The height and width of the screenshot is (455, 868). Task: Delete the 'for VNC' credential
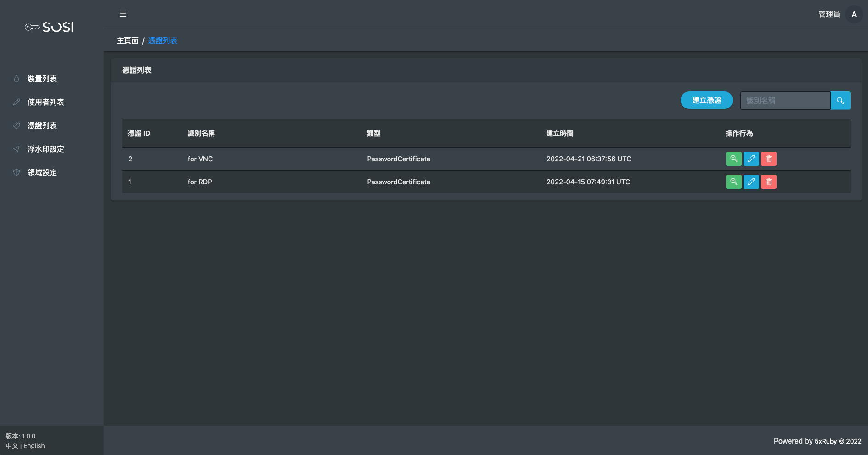coord(768,159)
